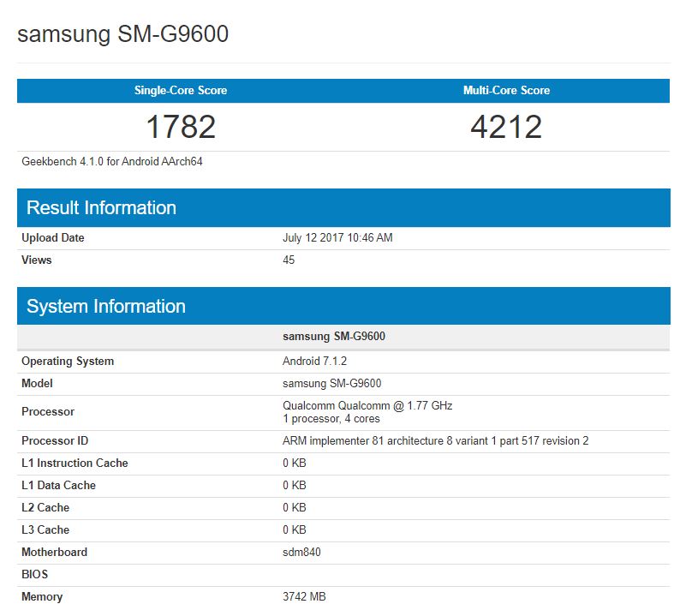Click the Memory row label
This screenshot has height=616, width=680.
click(x=42, y=597)
